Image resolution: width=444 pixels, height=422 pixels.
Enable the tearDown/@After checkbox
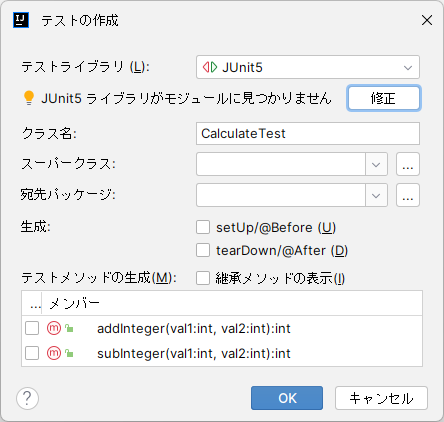point(203,250)
